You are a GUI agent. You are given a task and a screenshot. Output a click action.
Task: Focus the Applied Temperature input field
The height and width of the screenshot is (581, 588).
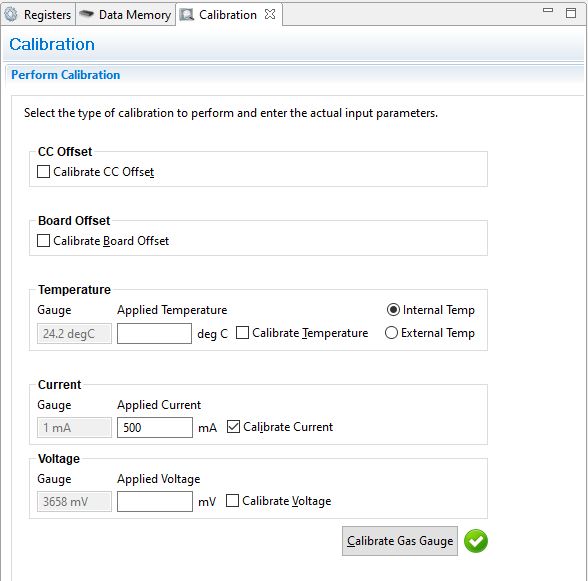154,333
